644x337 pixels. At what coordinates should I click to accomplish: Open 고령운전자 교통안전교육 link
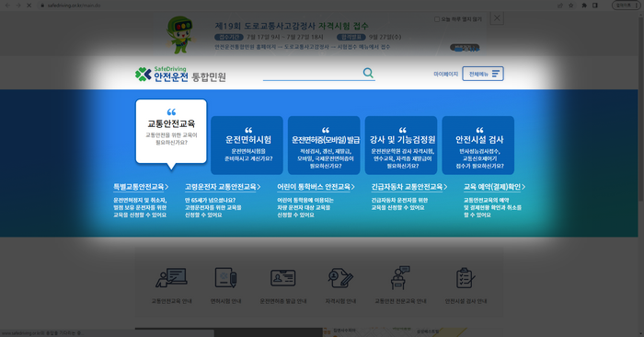tap(223, 187)
